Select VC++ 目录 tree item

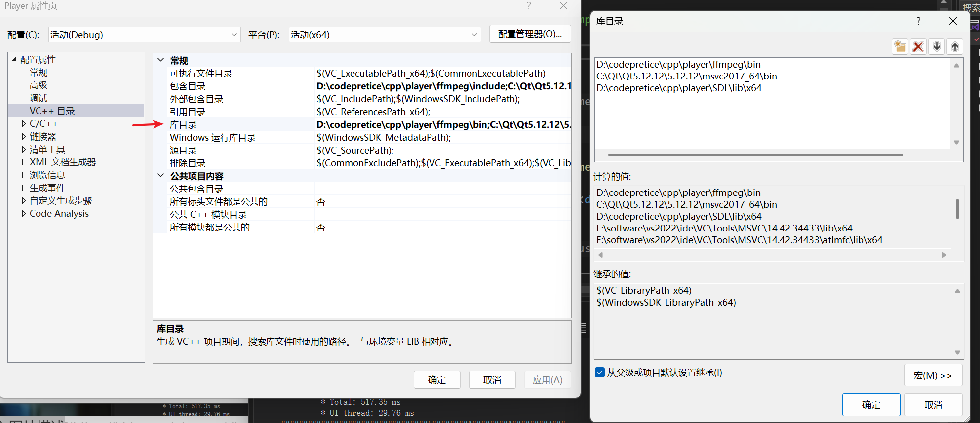[x=52, y=111]
